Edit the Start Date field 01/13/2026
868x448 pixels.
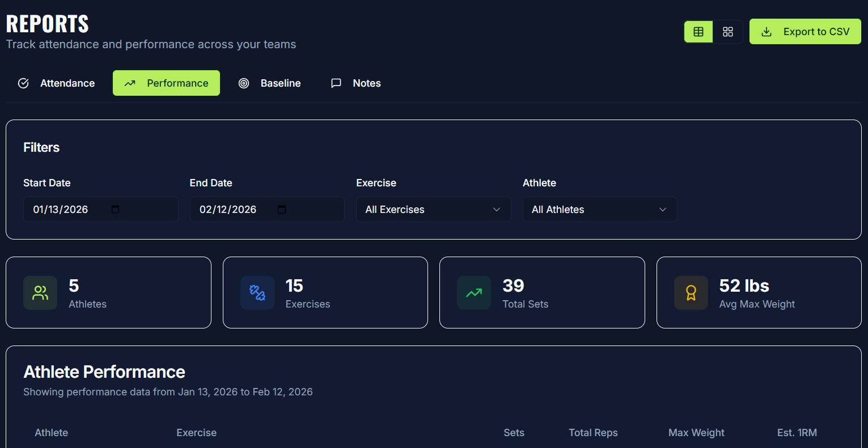click(100, 210)
